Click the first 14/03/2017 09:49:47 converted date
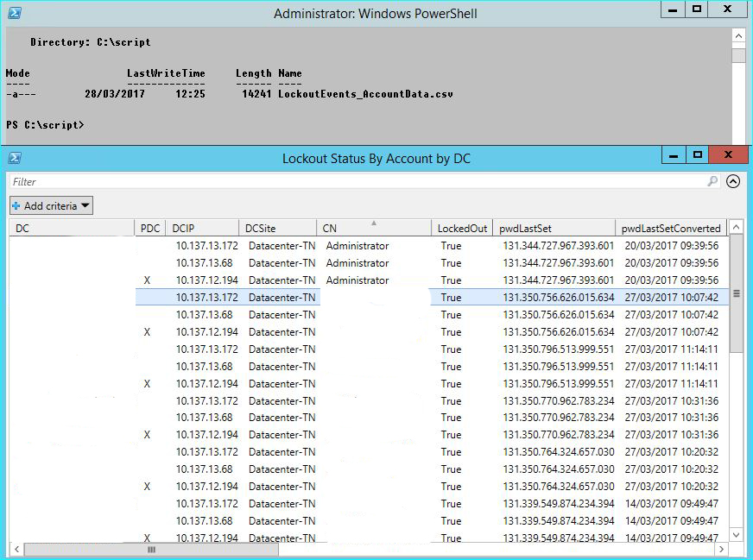Image resolution: width=753 pixels, height=560 pixels. tap(671, 504)
